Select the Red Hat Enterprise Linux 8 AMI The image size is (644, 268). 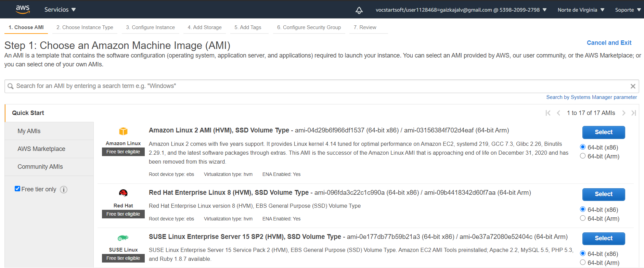[604, 194]
